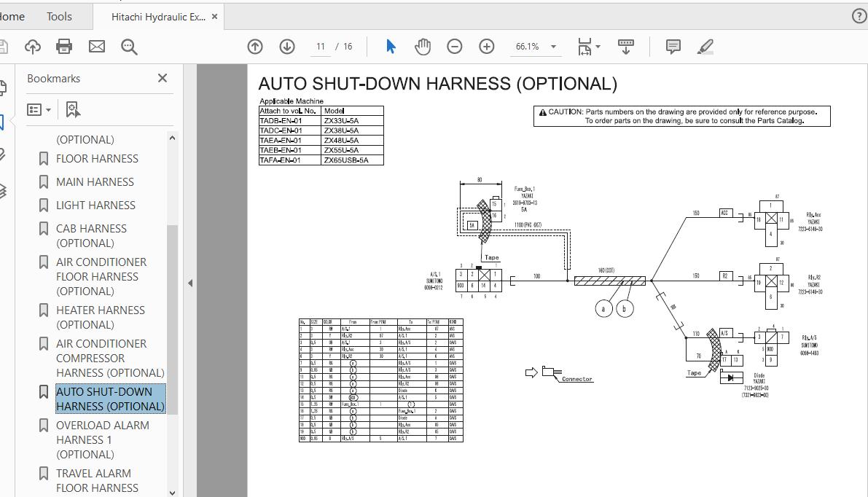Click the upload to cloud icon

pos(33,47)
